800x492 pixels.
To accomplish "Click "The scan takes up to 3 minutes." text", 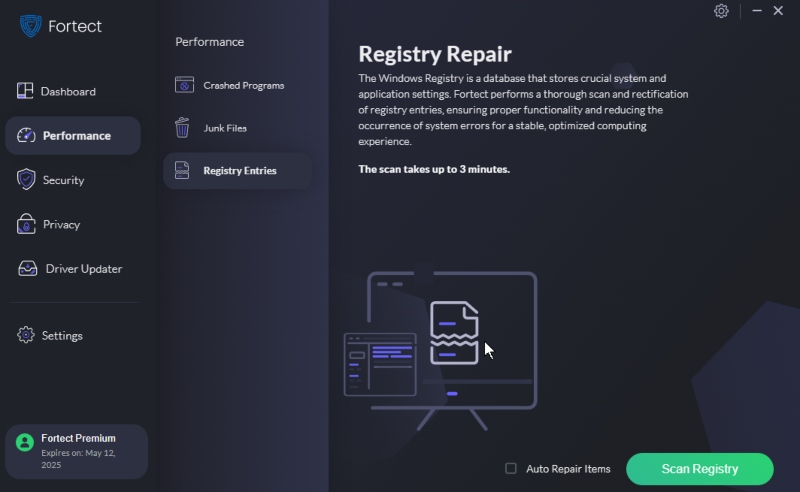I will click(434, 169).
